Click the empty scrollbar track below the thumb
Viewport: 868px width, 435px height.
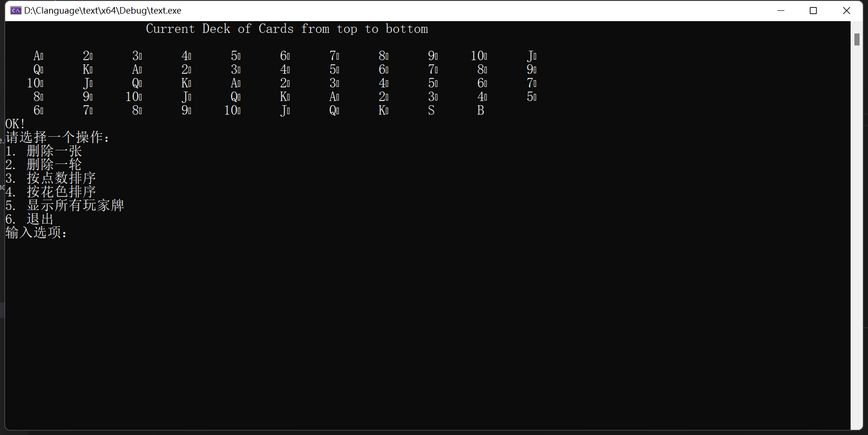(857, 235)
